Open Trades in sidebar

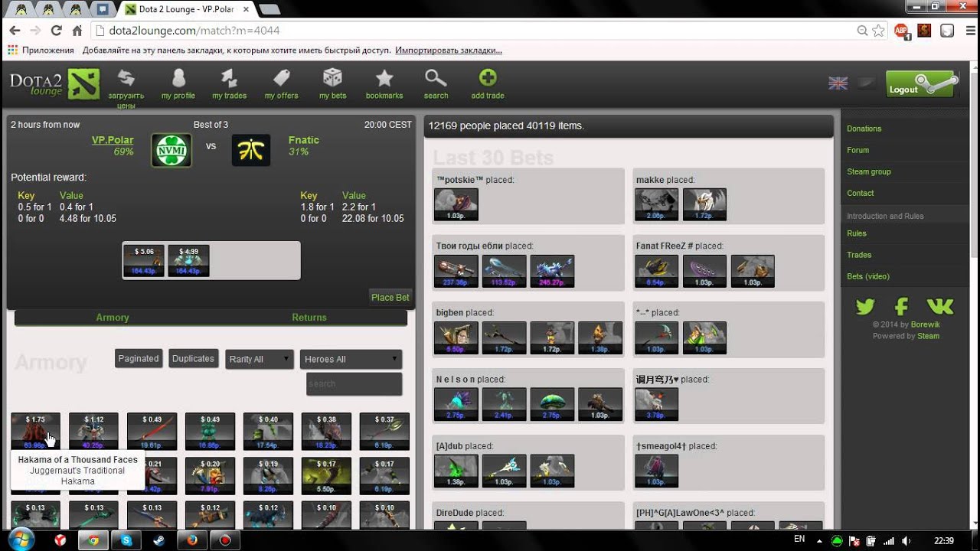(x=859, y=255)
